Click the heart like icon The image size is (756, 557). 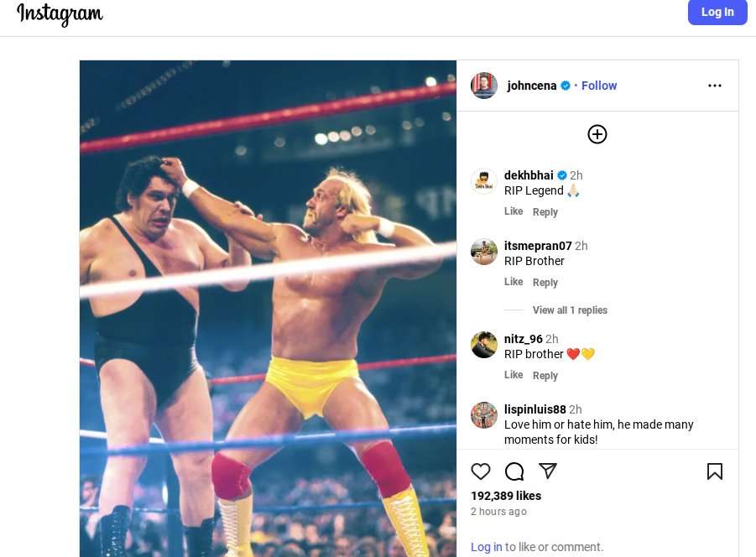pos(481,471)
